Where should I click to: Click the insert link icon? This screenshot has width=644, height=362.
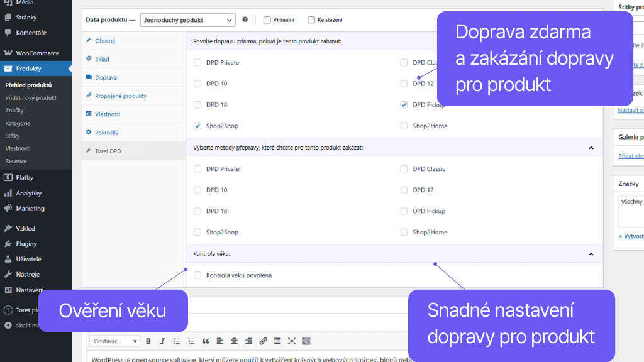264,341
